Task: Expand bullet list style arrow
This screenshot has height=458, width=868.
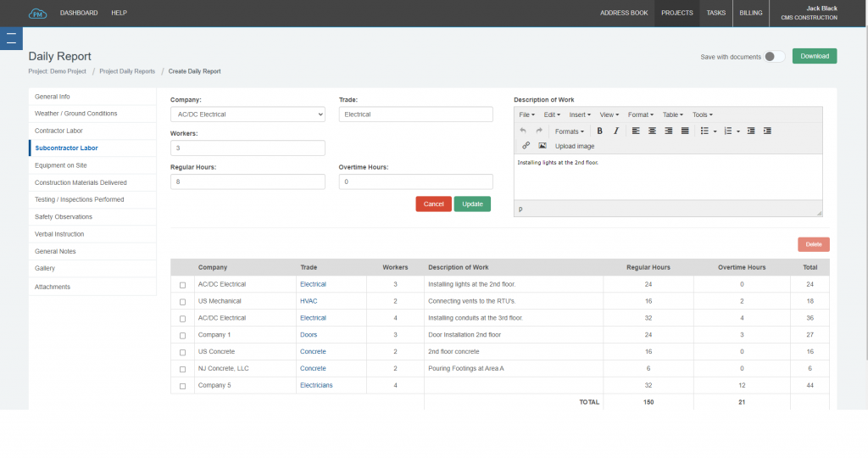Action: tap(715, 131)
